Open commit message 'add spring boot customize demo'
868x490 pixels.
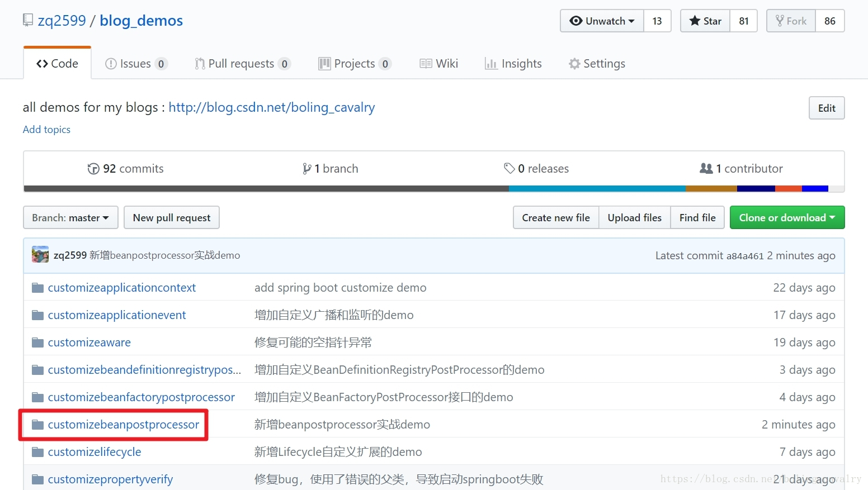pos(341,288)
